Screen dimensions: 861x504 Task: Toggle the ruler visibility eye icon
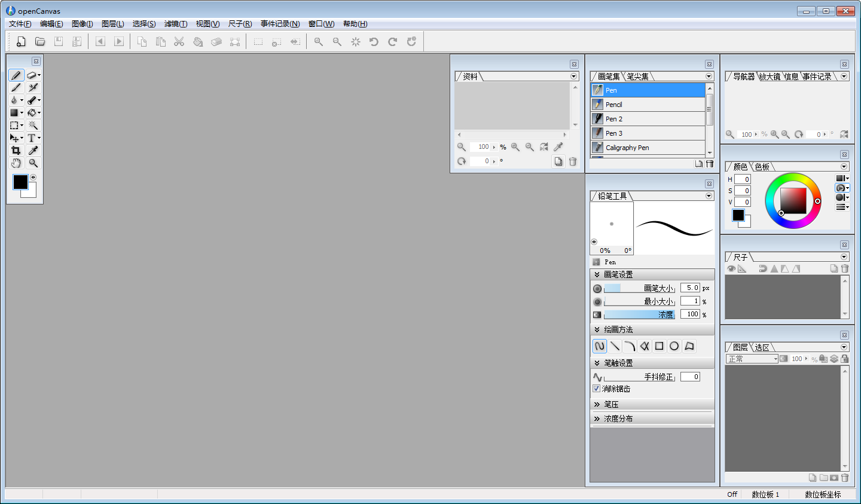coord(731,269)
